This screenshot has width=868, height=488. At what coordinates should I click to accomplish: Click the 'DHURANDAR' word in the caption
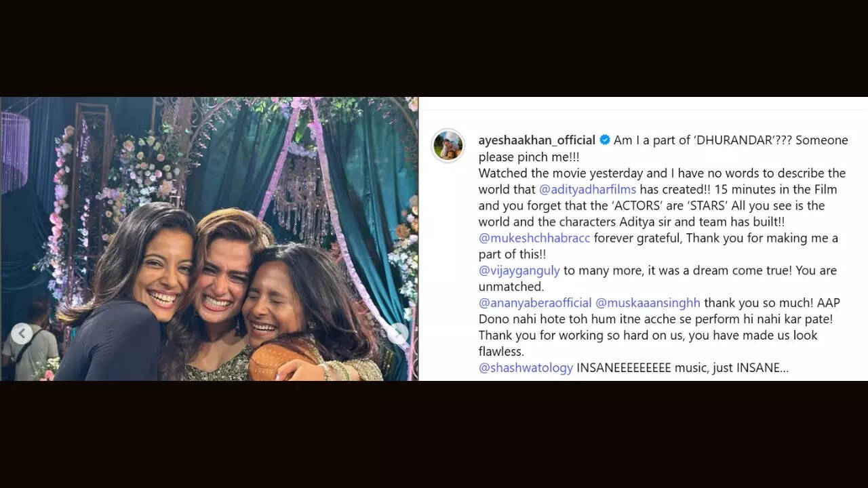coord(745,140)
